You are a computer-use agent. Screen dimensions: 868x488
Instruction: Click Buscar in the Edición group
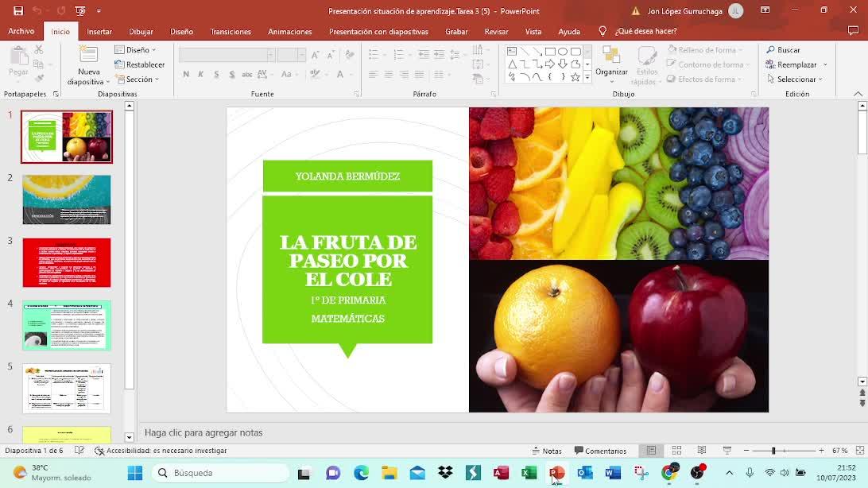tap(783, 50)
